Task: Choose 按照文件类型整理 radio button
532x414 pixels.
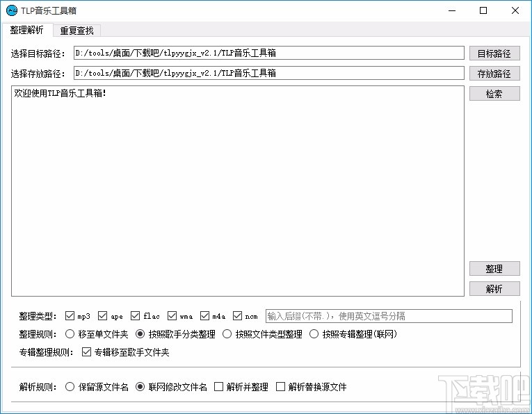Action: 227,334
